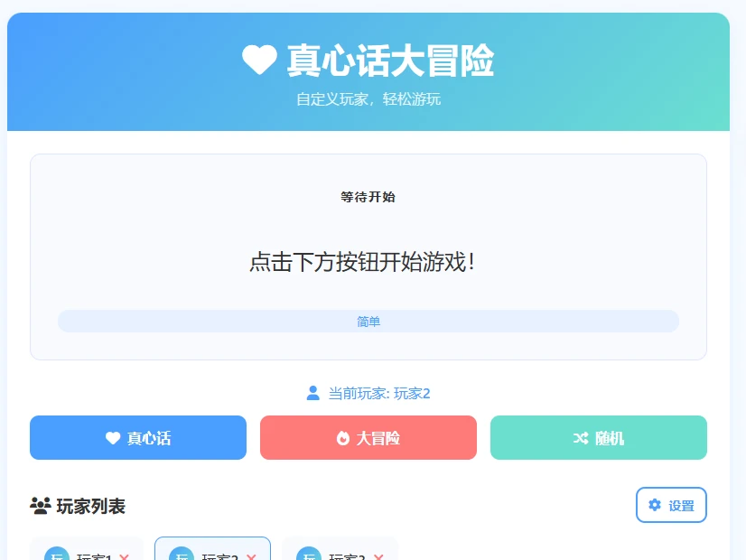Click the 点击下方按钮开始游戏 prompt text

(362, 262)
